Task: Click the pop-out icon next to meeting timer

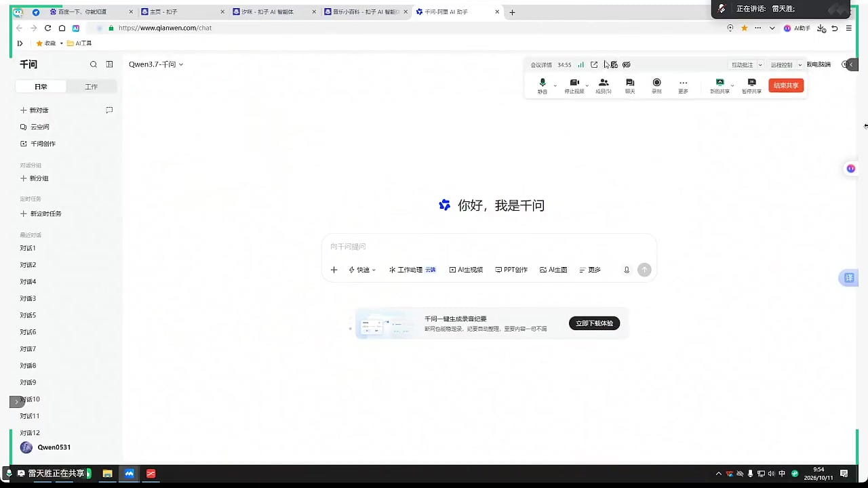Action: coord(594,65)
